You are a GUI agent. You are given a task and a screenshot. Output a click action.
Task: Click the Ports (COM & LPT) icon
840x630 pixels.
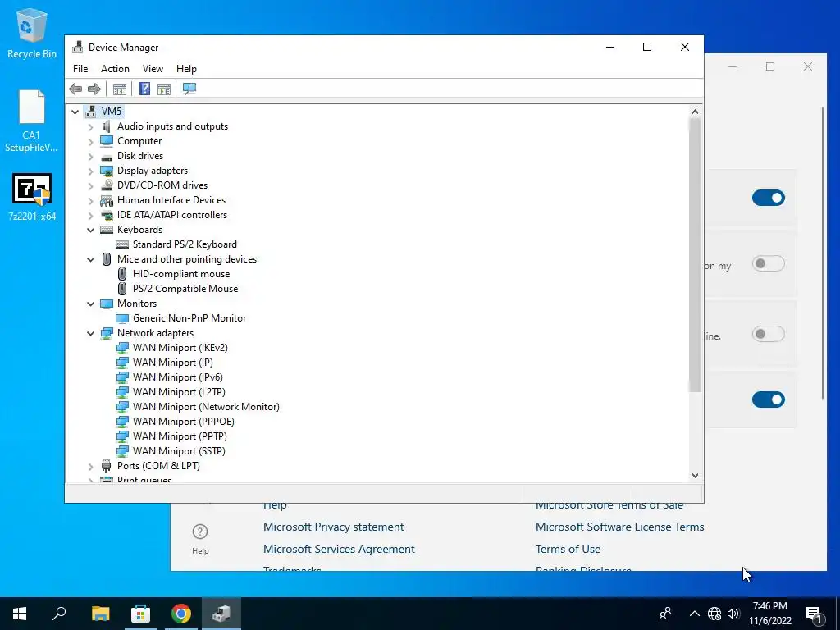click(x=107, y=466)
